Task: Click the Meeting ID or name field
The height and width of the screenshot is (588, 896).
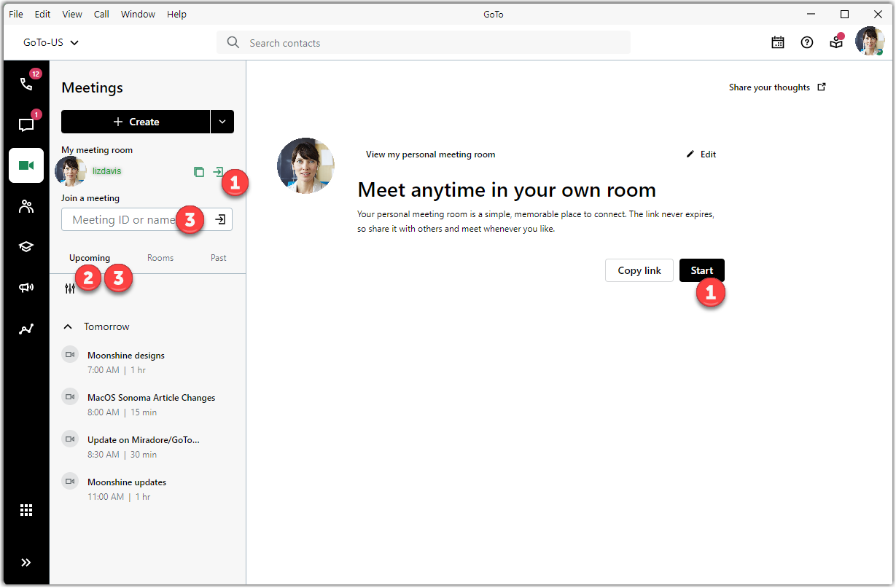Action: [x=147, y=219]
